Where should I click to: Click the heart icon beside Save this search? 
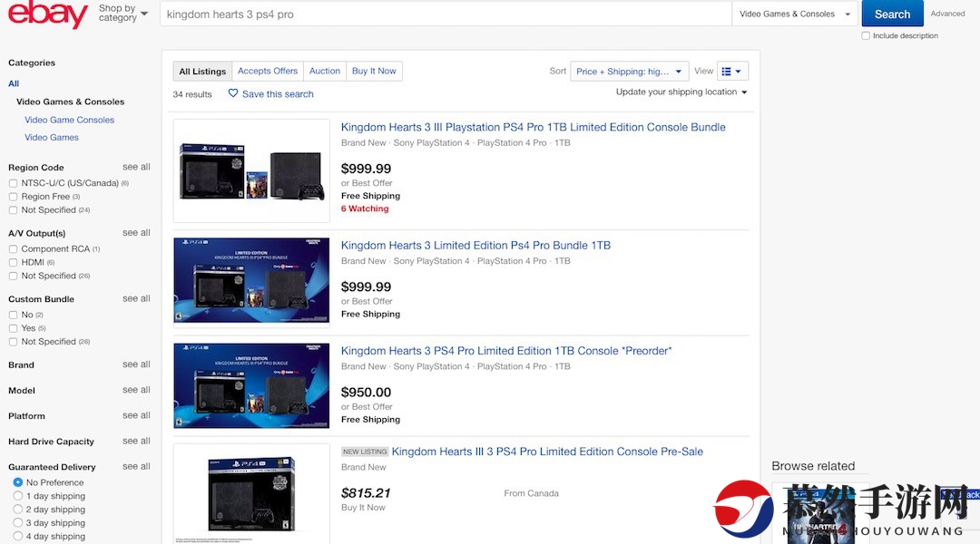232,93
